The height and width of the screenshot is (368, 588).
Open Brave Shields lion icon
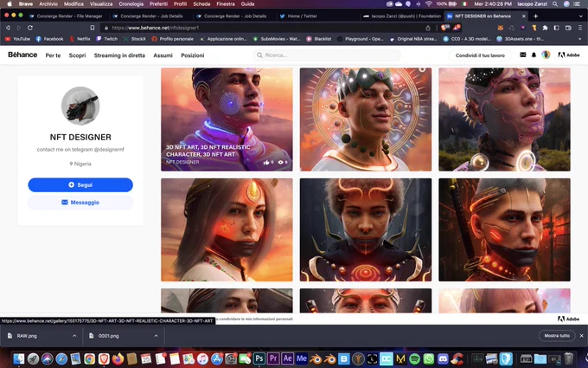[445, 28]
